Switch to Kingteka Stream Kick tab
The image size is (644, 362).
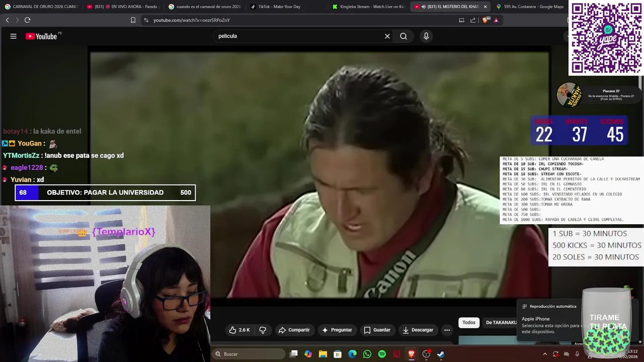click(369, 7)
